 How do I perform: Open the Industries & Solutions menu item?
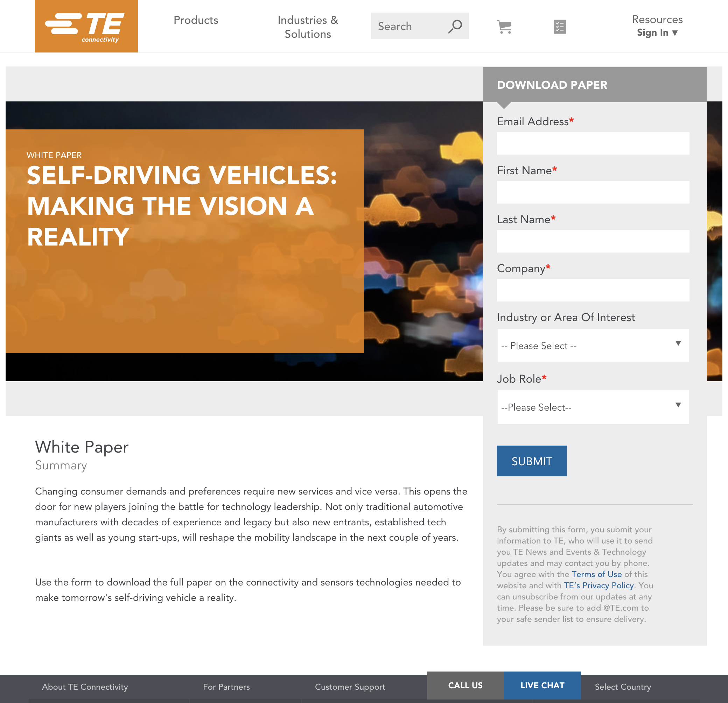307,26
